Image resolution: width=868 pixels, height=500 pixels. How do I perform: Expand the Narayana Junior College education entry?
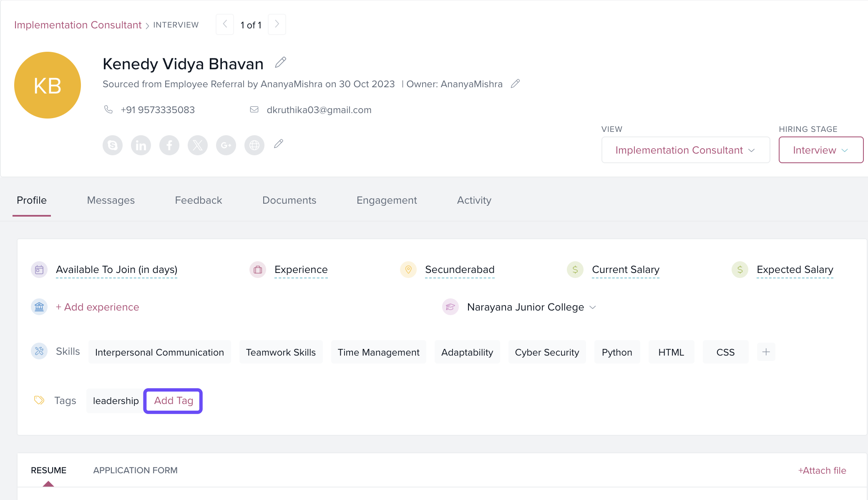(x=592, y=307)
